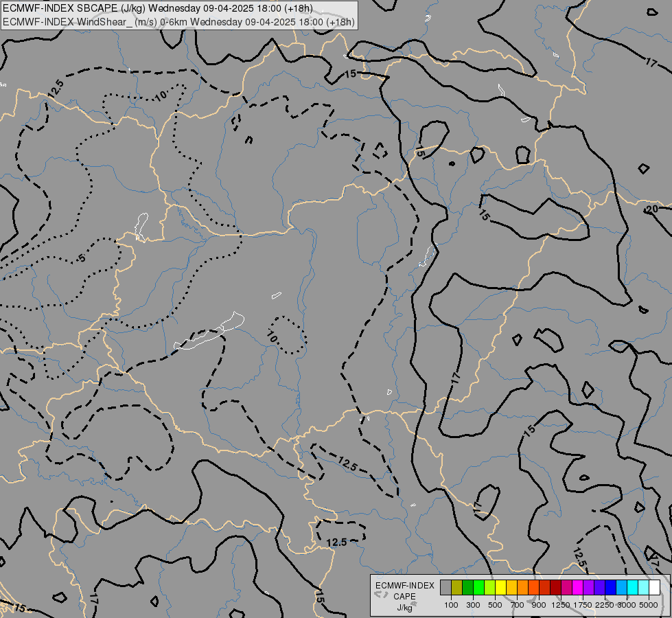Choose the pure yellow legend swatch

pos(500,587)
